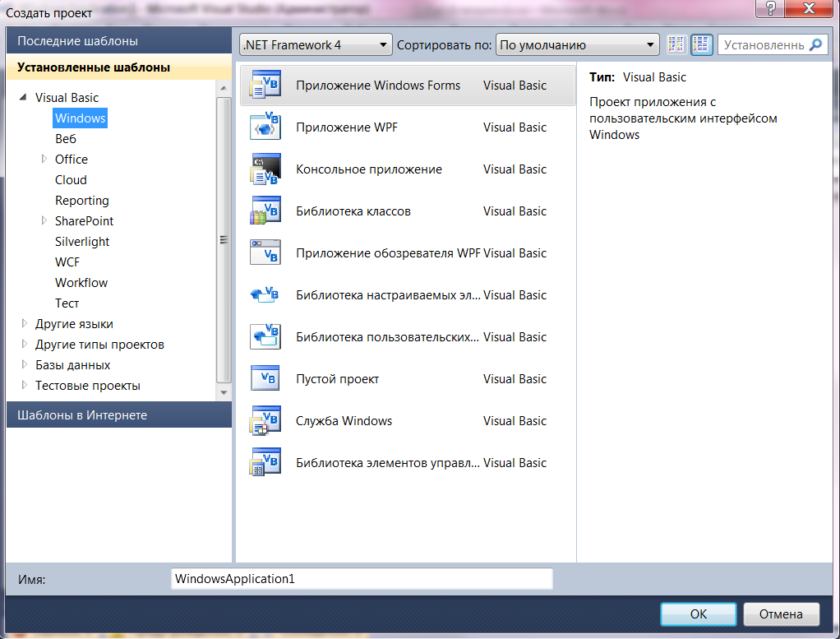Select the Workflow category
The height and width of the screenshot is (639, 840).
click(81, 283)
